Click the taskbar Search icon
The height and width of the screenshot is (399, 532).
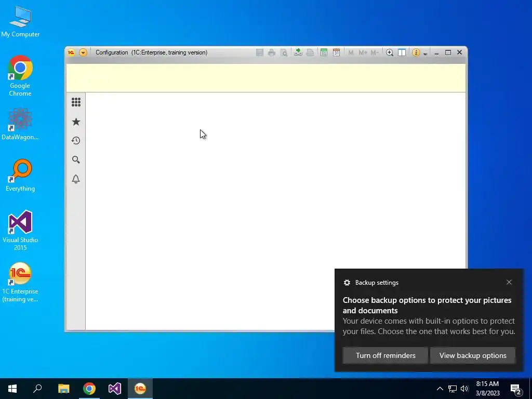click(x=37, y=389)
